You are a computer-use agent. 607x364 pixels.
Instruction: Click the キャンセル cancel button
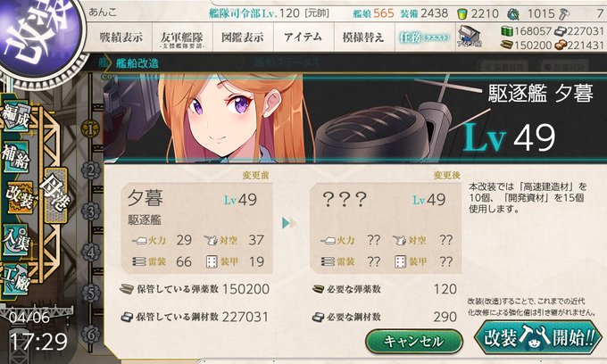[414, 341]
